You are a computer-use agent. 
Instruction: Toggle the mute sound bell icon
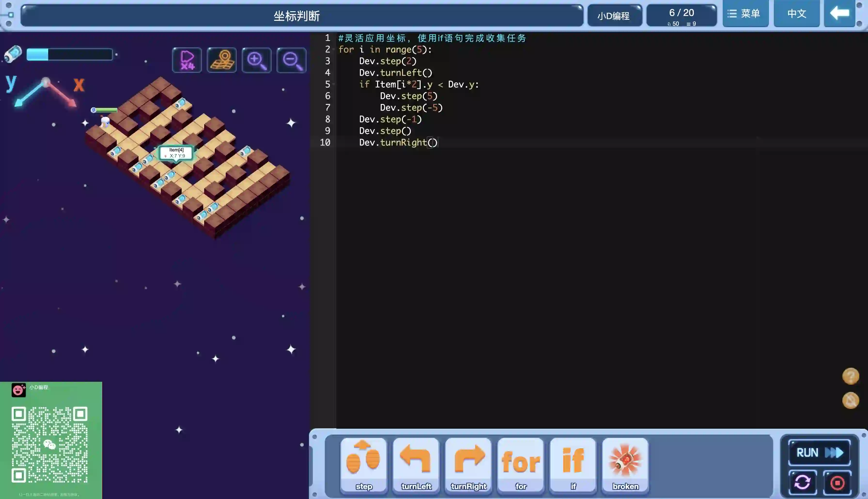tap(851, 400)
